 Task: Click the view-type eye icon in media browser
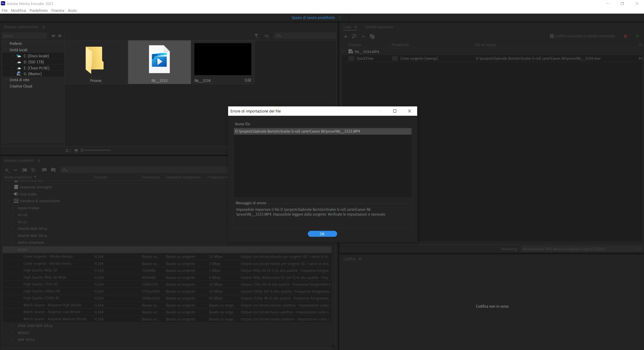pos(267,36)
